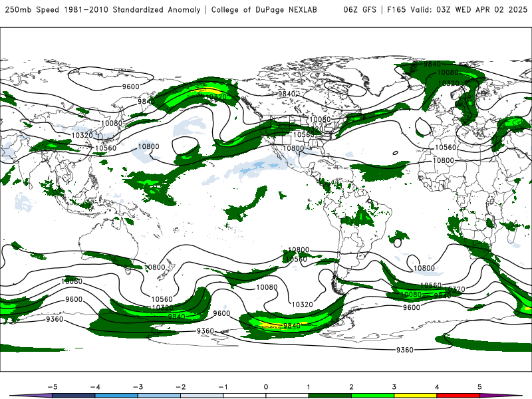Click the colorbar tick label '5'

pos(479,387)
